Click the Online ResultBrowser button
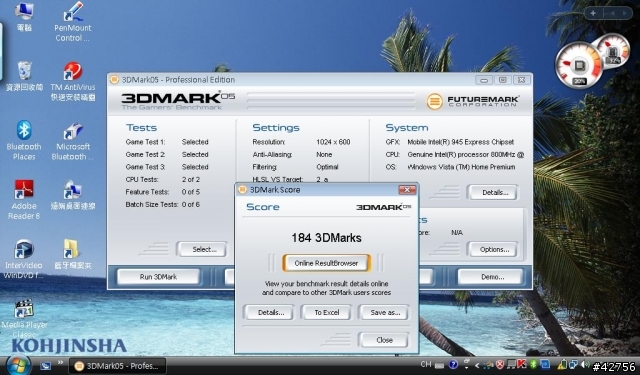Image resolution: width=640 pixels, height=375 pixels. [326, 263]
